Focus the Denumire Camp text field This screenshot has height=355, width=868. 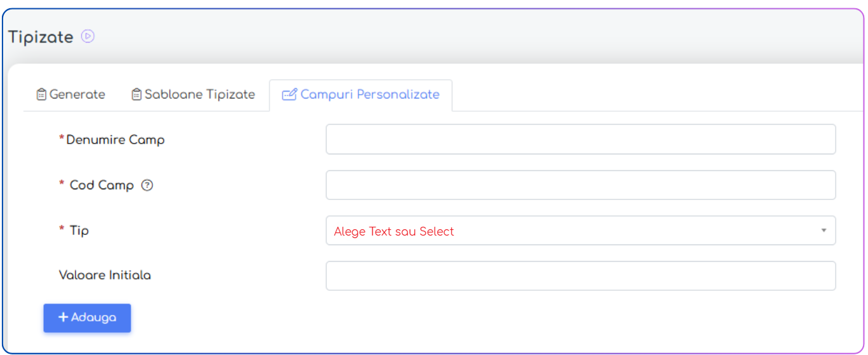(581, 139)
